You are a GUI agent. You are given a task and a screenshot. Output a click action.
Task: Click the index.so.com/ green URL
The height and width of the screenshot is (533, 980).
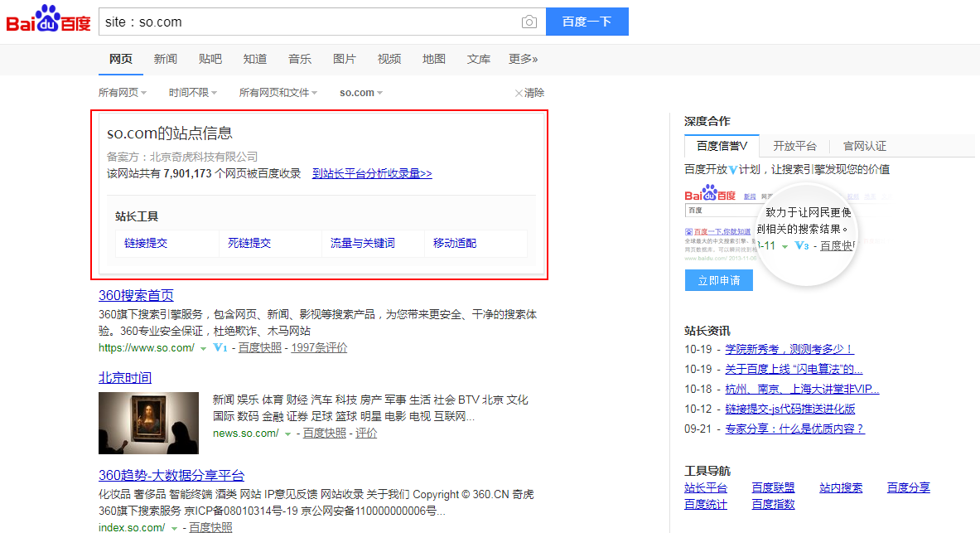(x=132, y=527)
